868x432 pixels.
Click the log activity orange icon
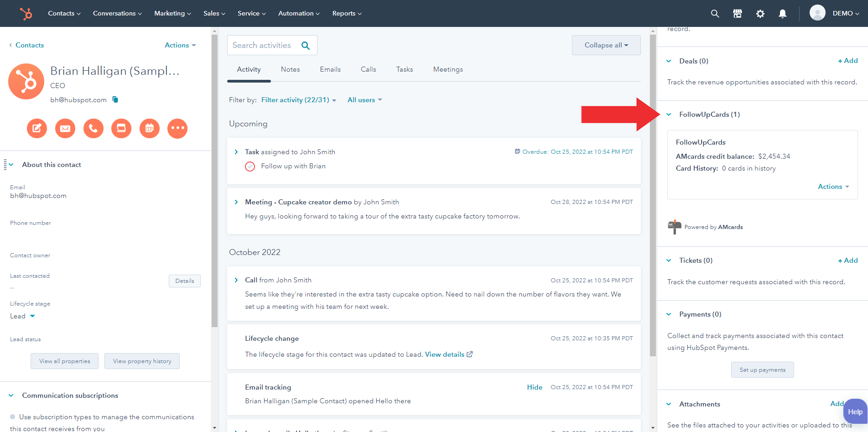(121, 128)
